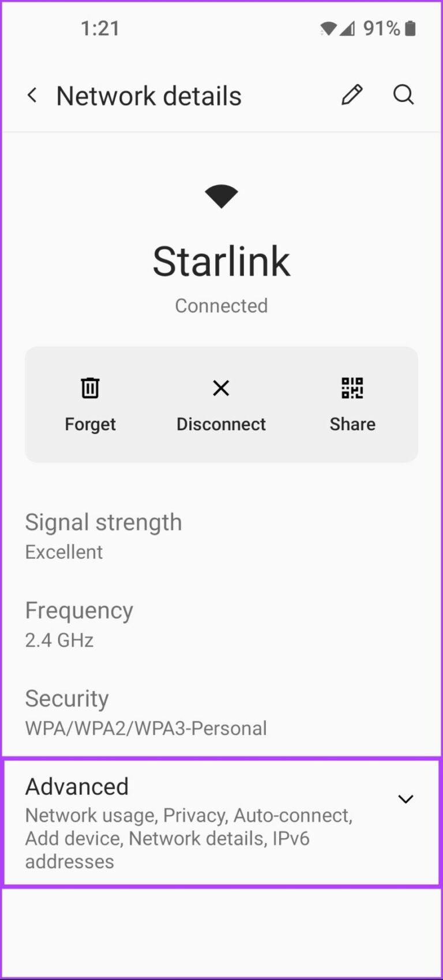The image size is (443, 980).
Task: Tap the X Disconnect icon
Action: (x=221, y=388)
